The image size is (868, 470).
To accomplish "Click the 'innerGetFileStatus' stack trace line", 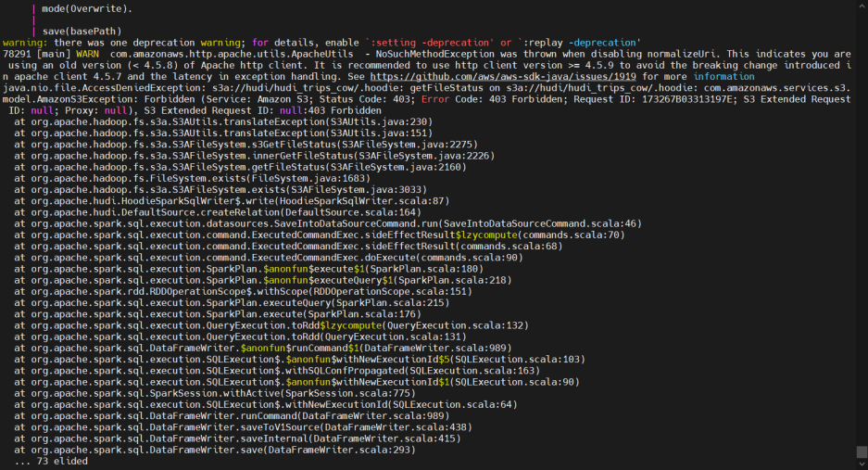I will tap(255, 156).
